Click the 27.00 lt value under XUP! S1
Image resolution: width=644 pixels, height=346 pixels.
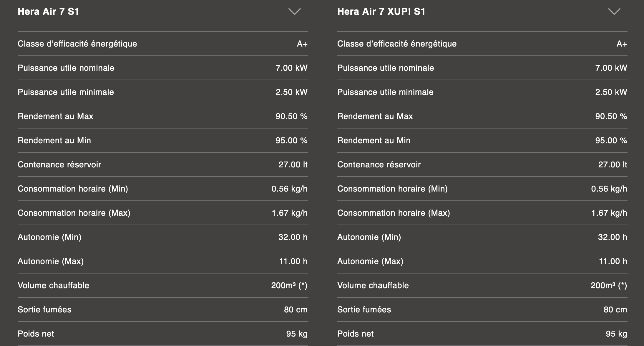(x=612, y=165)
